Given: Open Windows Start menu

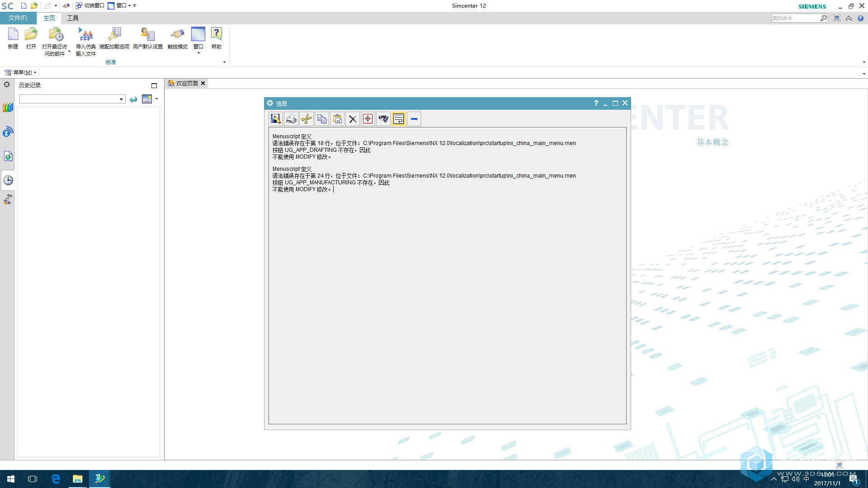Looking at the screenshot, I should 11,479.
